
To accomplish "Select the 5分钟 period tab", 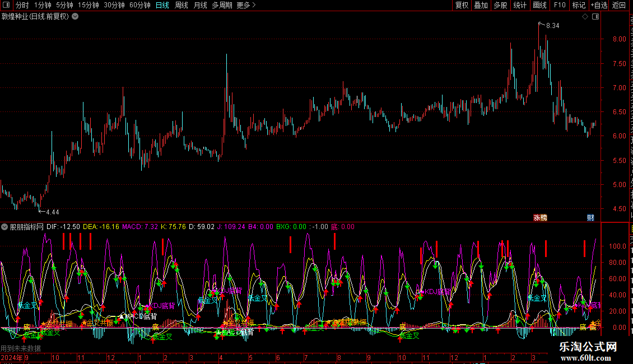I will coord(64,5).
